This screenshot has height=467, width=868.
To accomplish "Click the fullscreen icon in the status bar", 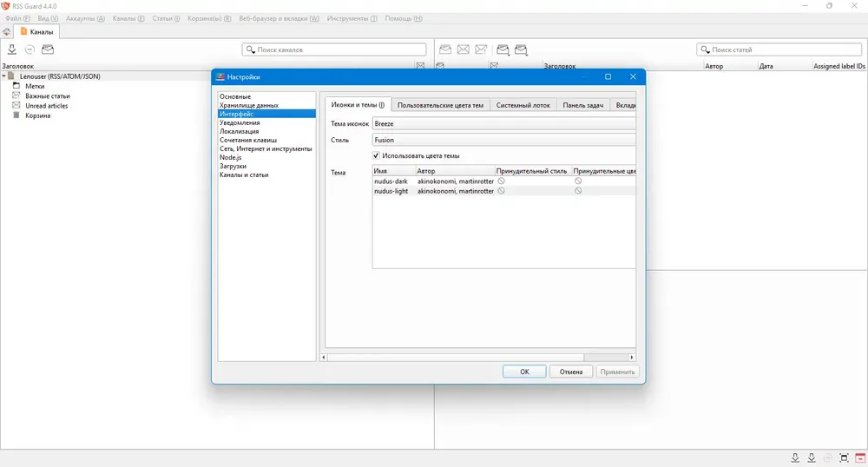I will click(x=844, y=457).
